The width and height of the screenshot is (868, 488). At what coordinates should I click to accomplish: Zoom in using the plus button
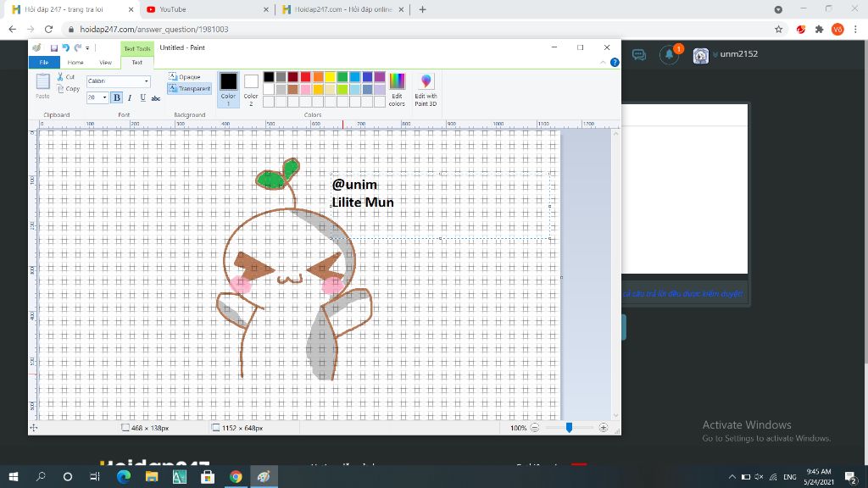click(604, 428)
